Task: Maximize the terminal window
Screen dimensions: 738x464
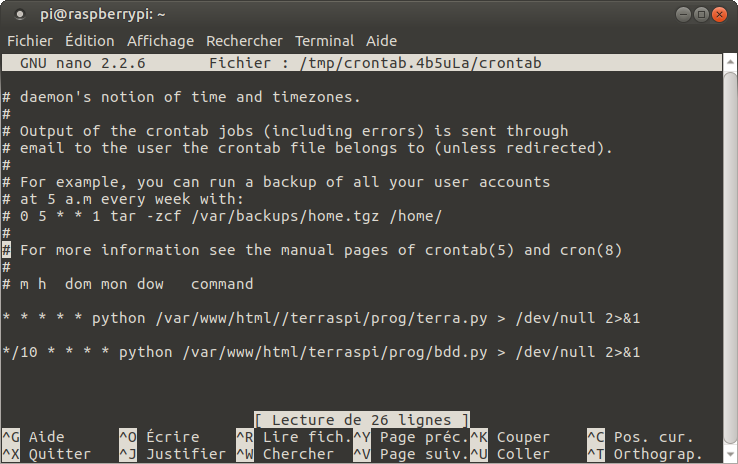Action: pos(700,14)
